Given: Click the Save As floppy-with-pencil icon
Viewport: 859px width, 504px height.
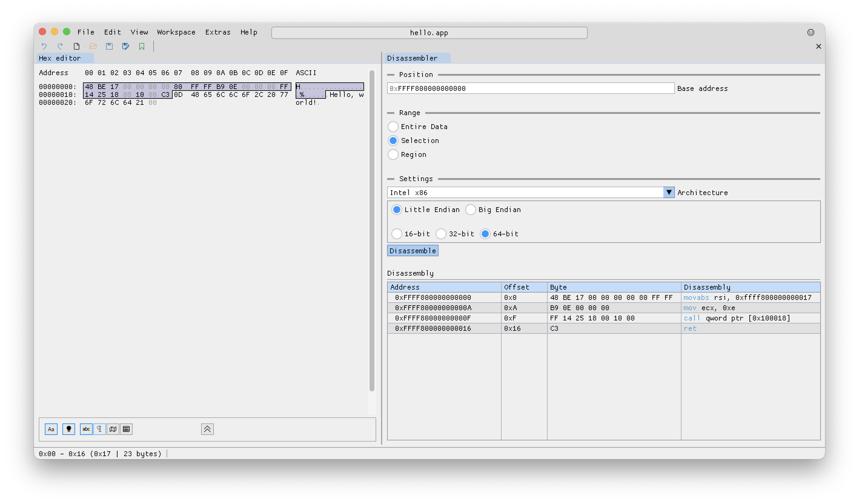Looking at the screenshot, I should [x=126, y=46].
